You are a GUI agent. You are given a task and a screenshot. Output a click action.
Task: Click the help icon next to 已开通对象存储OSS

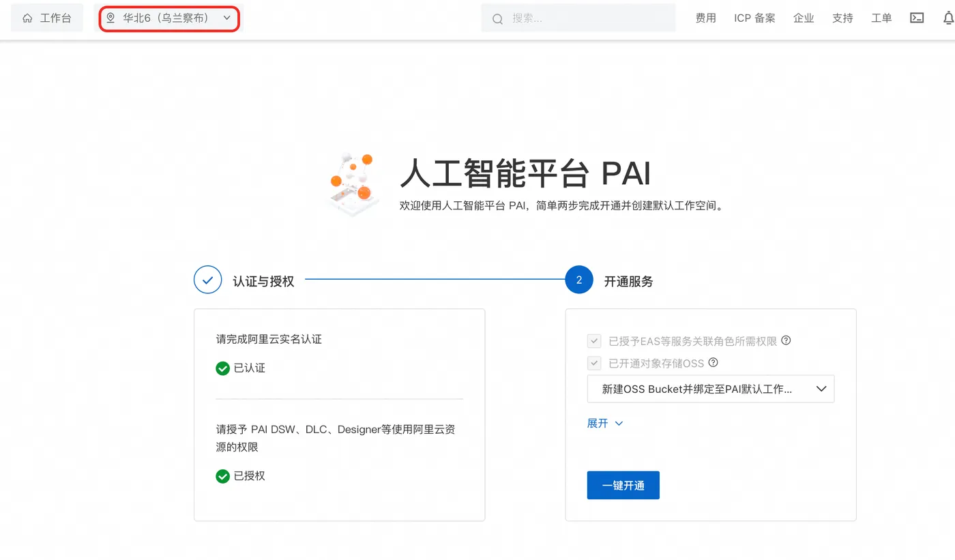[x=714, y=363]
